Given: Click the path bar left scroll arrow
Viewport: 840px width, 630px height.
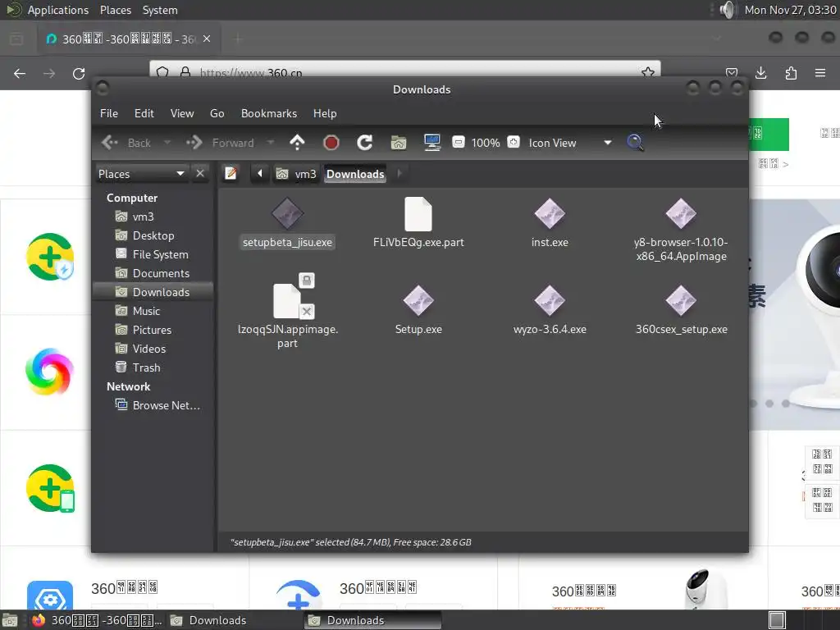Looking at the screenshot, I should (260, 174).
